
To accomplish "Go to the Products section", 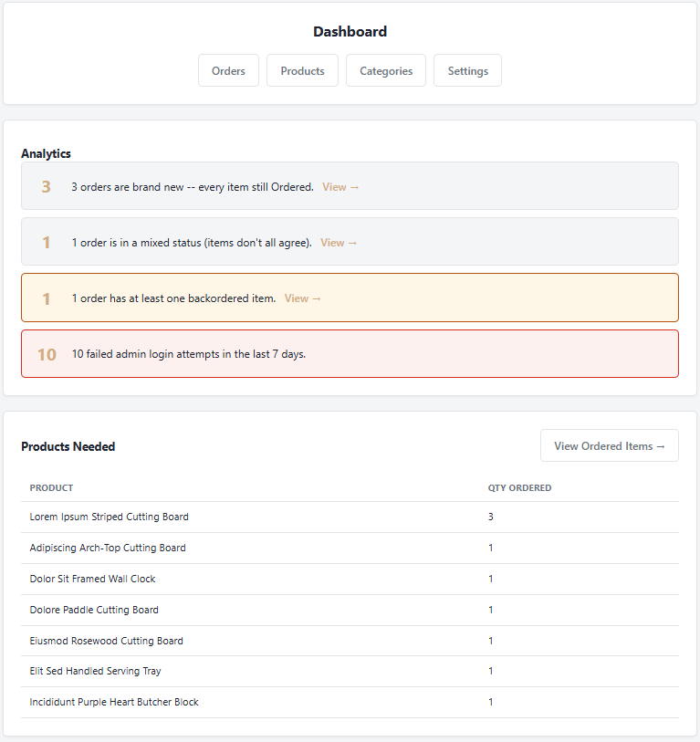I will coord(302,70).
